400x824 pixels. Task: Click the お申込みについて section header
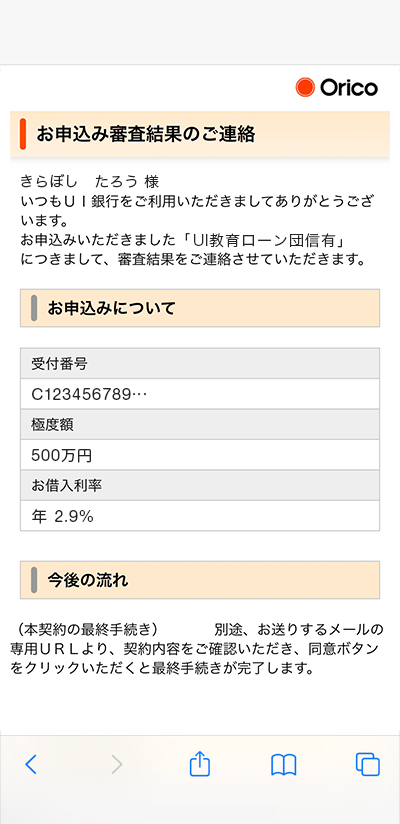point(200,308)
